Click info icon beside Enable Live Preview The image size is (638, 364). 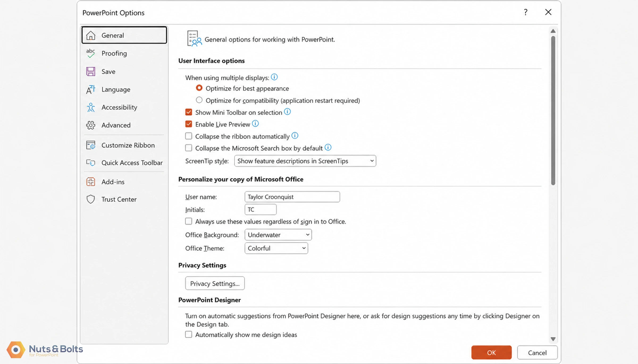tap(255, 123)
